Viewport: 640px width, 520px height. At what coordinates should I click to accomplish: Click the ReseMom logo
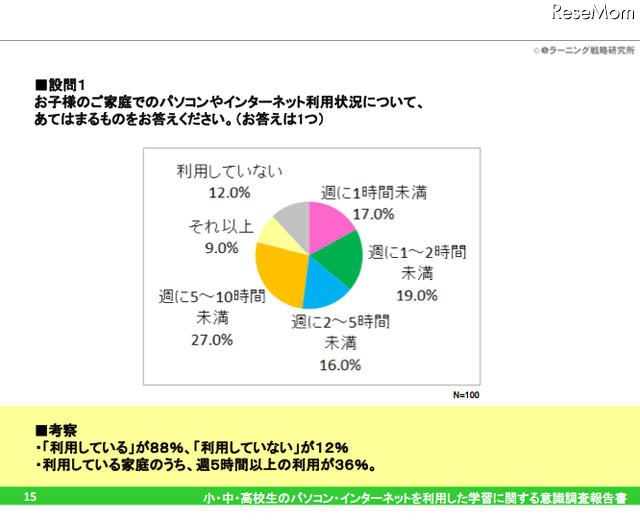coord(593,12)
